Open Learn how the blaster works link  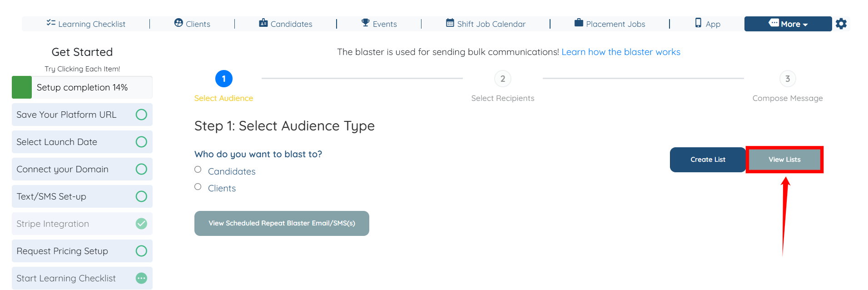coord(620,52)
